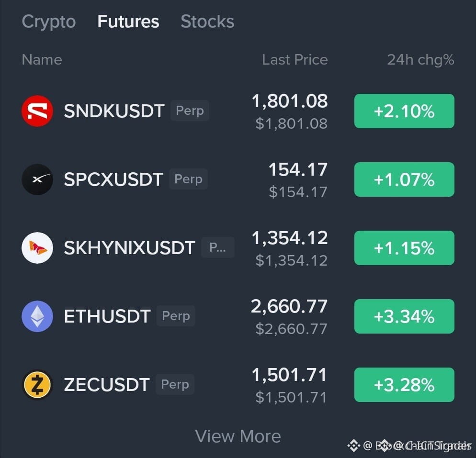Tap the +3.28% ZECUSDT change badge
The height and width of the screenshot is (458, 476).
pos(404,385)
